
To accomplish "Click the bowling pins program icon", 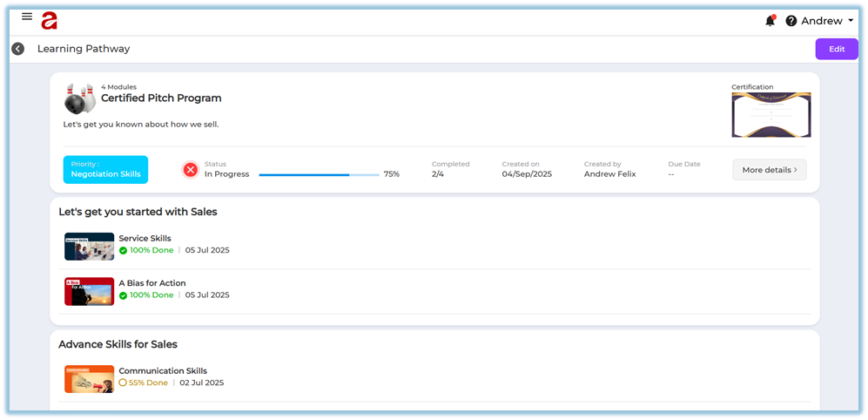I will [x=79, y=98].
